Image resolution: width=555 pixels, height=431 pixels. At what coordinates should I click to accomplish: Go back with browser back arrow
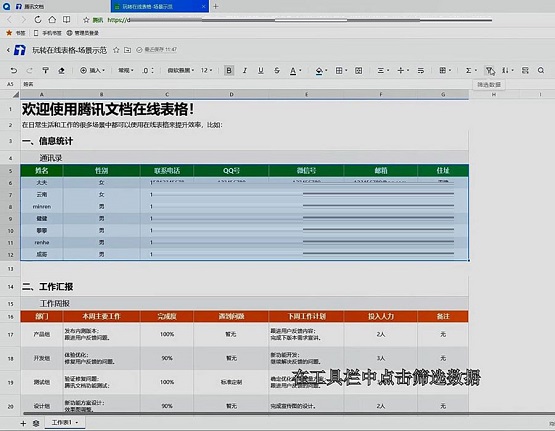pos(10,20)
